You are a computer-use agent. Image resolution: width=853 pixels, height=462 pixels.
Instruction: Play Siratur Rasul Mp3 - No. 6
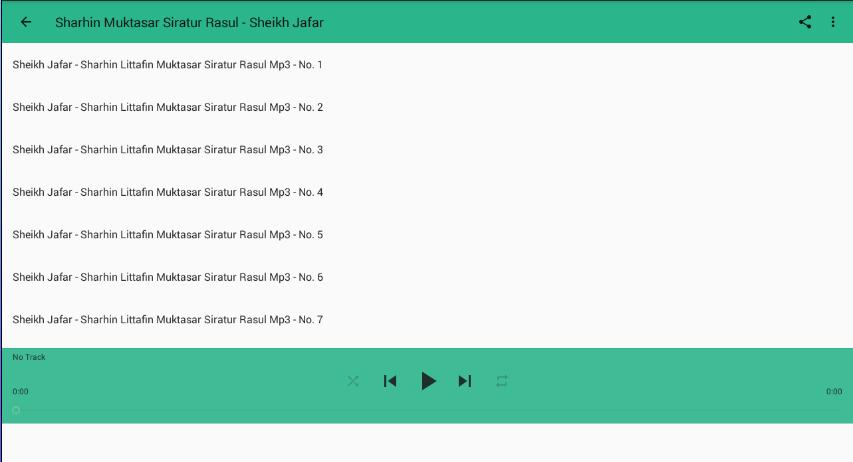(428, 277)
